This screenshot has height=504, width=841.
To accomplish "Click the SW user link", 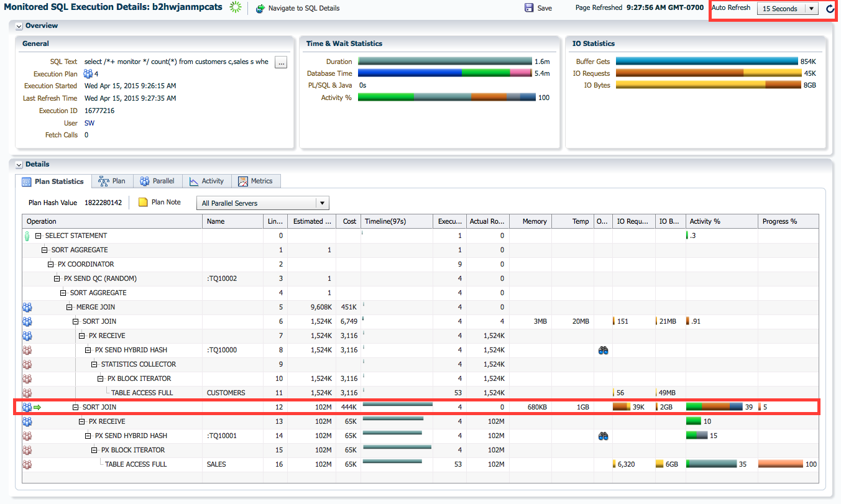I will pyautogui.click(x=90, y=123).
